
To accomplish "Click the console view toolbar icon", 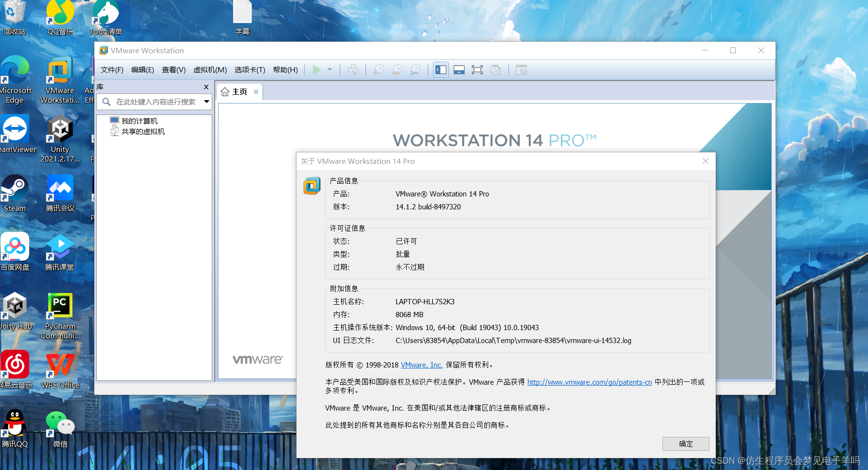I will 521,70.
